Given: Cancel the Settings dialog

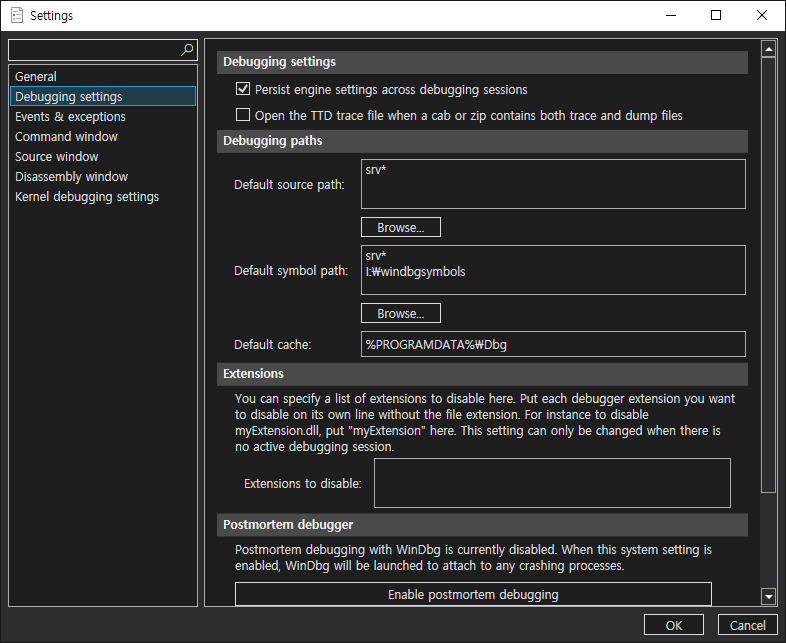Looking at the screenshot, I should pos(747,625).
